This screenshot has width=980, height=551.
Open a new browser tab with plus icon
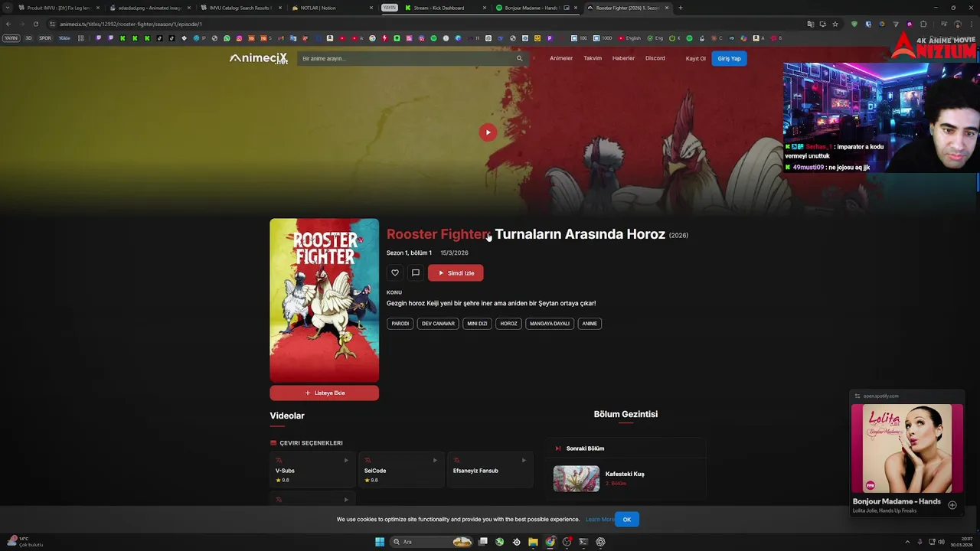680,8
